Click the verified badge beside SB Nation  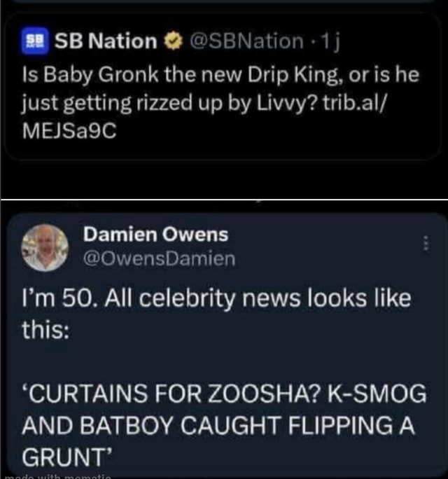(x=170, y=41)
